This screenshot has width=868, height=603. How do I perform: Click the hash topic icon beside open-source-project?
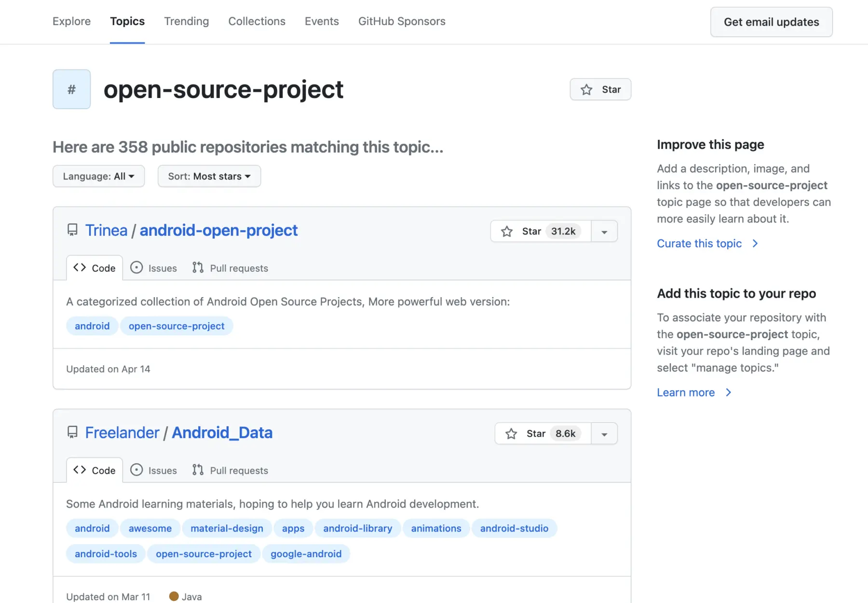71,89
